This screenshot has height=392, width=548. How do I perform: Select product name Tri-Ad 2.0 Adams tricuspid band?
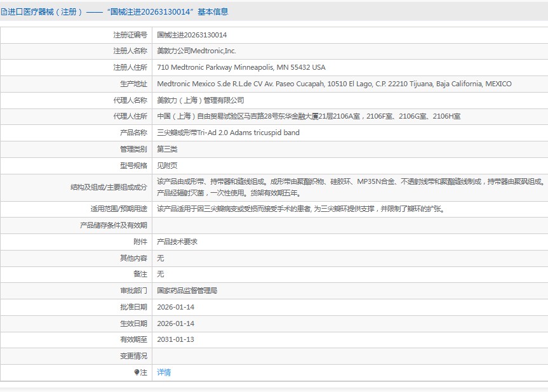tap(228, 133)
